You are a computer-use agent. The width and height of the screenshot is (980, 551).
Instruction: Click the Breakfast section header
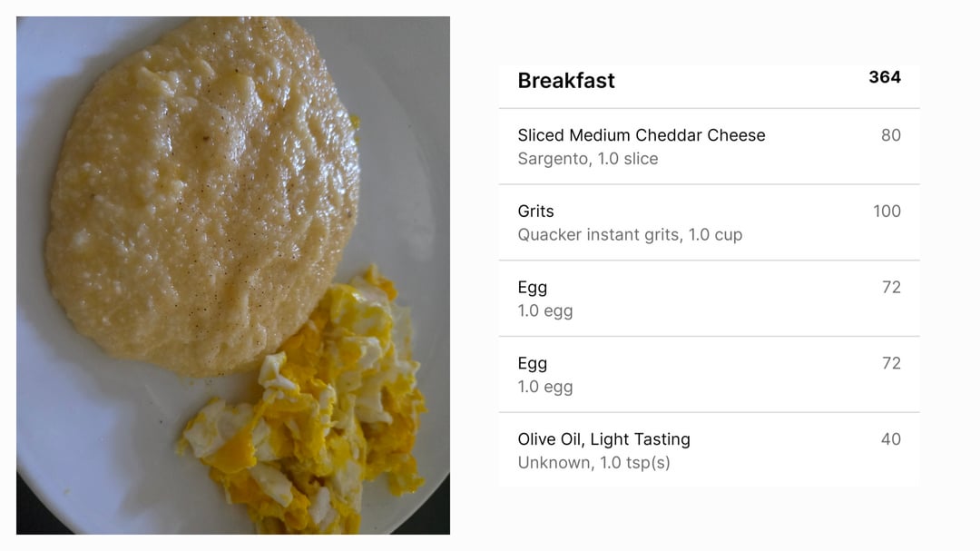(x=566, y=81)
